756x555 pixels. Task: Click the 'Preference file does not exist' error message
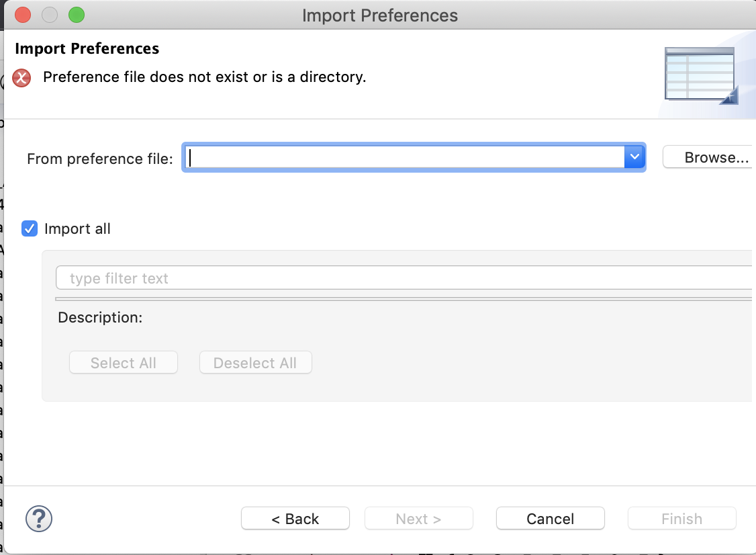click(x=204, y=77)
